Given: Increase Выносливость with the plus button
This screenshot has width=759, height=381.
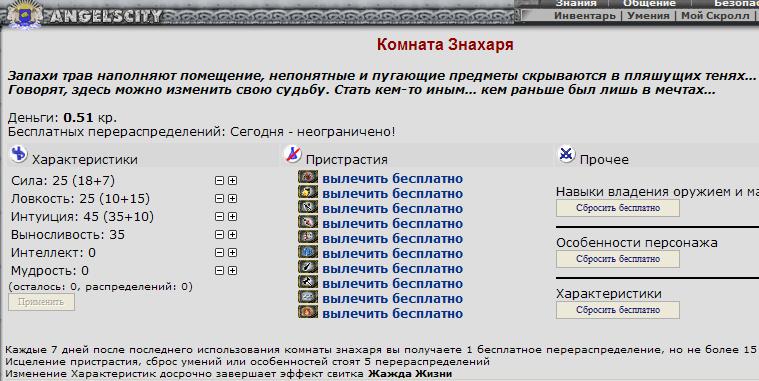Looking at the screenshot, I should click(x=232, y=235).
